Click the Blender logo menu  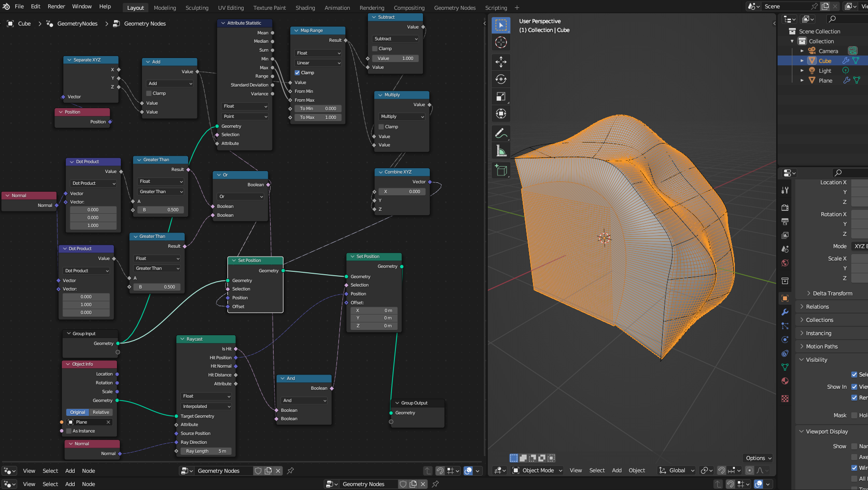pos(6,6)
